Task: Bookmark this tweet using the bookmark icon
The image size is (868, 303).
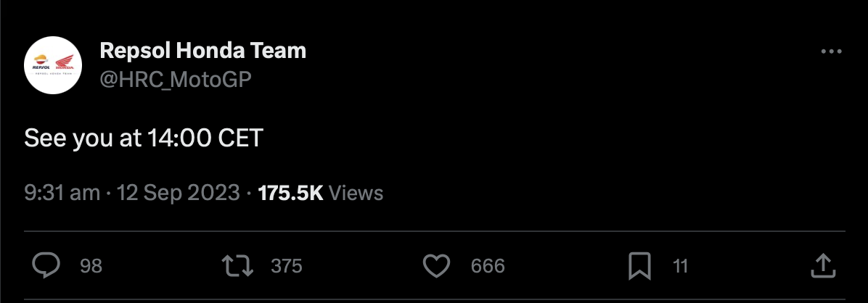Action: 639,266
